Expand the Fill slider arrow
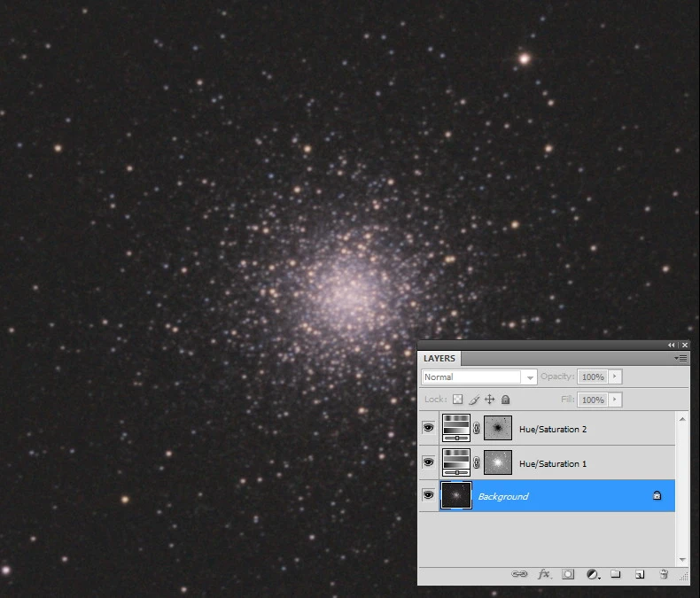700x598 pixels. click(614, 400)
